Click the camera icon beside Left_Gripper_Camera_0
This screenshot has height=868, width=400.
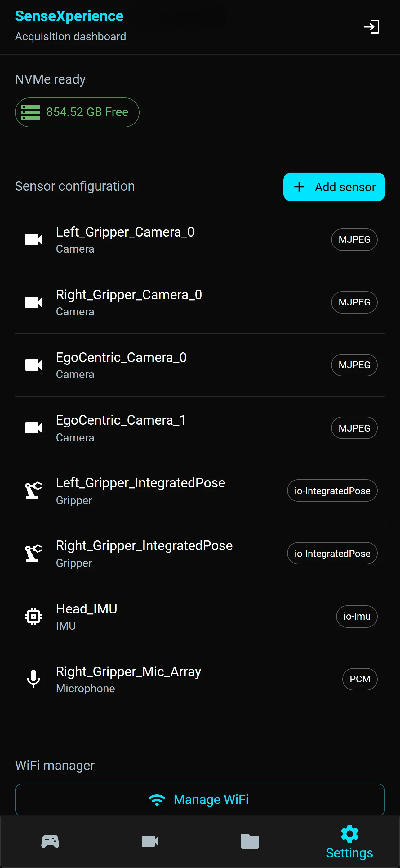click(34, 240)
